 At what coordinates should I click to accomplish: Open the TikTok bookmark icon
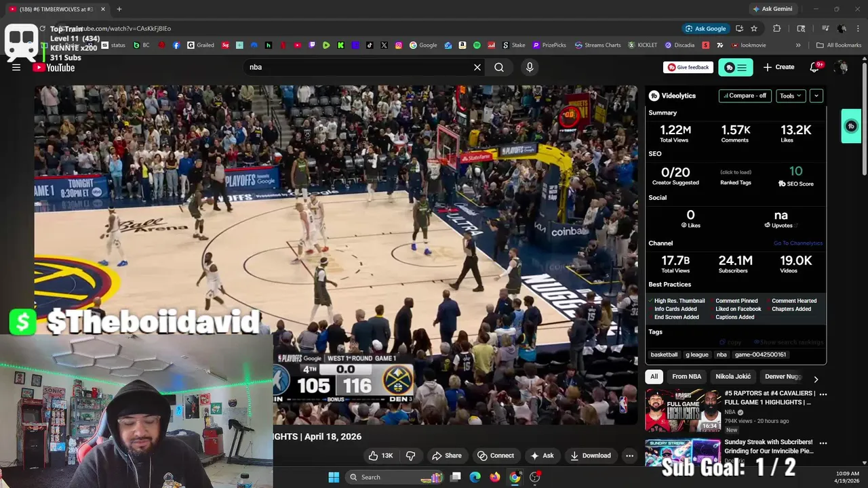pyautogui.click(x=370, y=45)
